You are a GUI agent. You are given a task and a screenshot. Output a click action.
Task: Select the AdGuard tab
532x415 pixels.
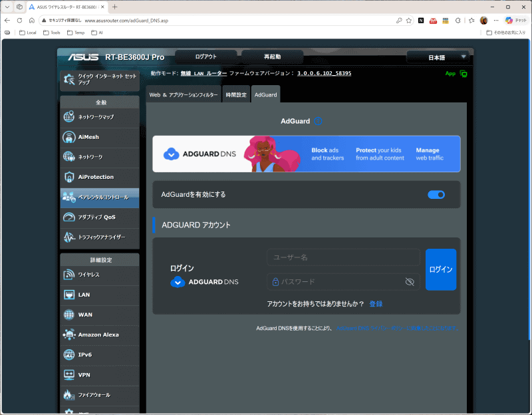(265, 94)
